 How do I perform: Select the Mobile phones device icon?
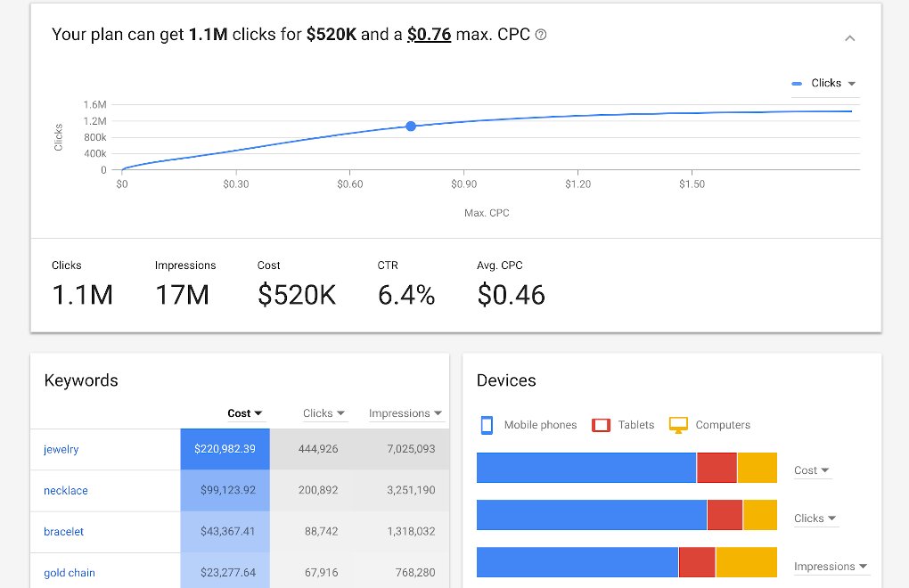click(487, 425)
